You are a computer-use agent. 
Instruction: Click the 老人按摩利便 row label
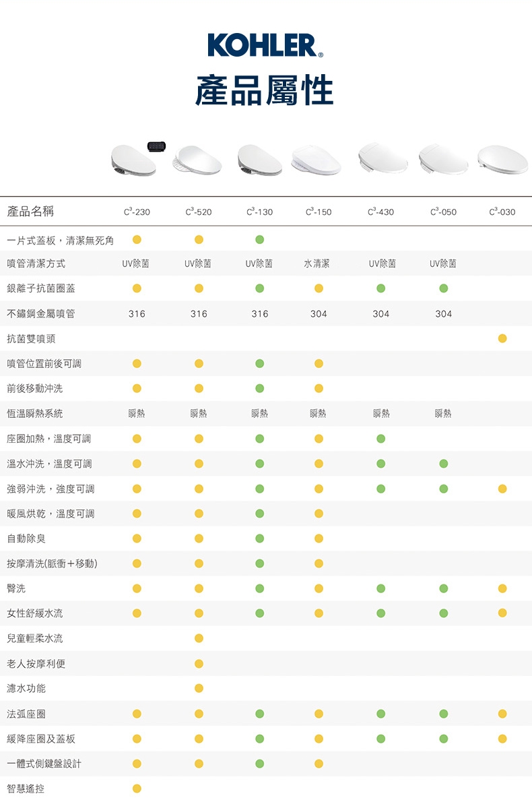coord(36,664)
